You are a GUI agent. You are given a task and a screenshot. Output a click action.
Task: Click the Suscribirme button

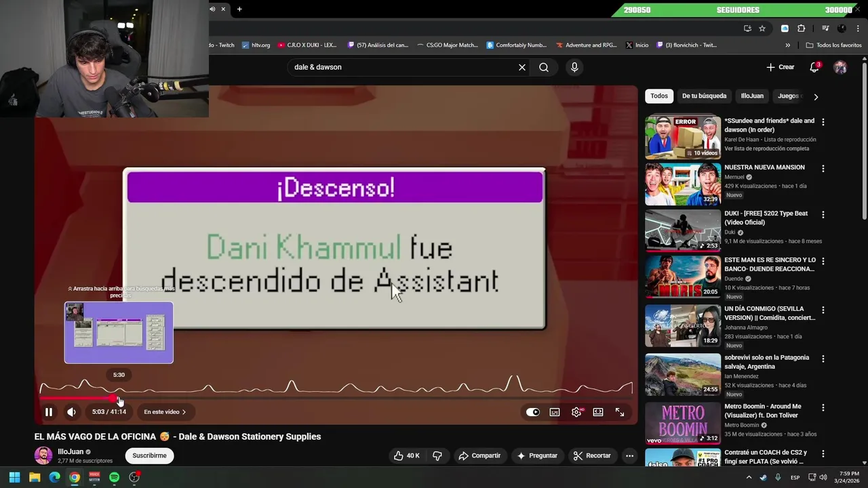point(149,455)
